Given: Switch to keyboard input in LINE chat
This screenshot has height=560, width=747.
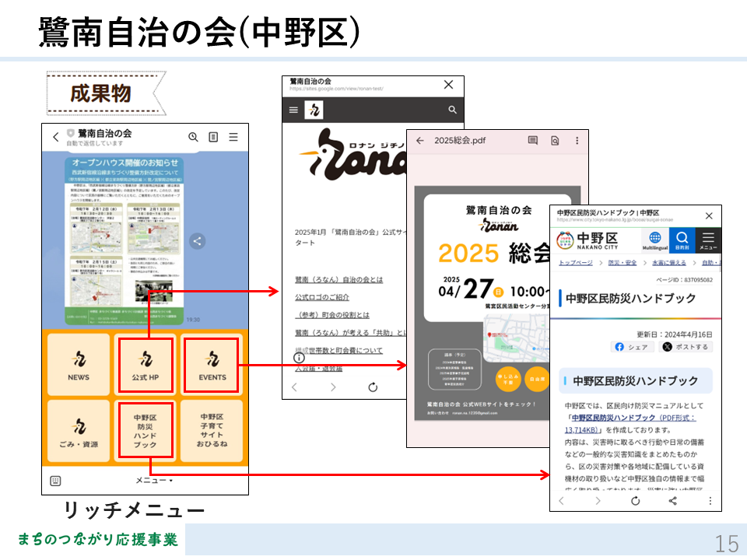Looking at the screenshot, I should click(55, 481).
